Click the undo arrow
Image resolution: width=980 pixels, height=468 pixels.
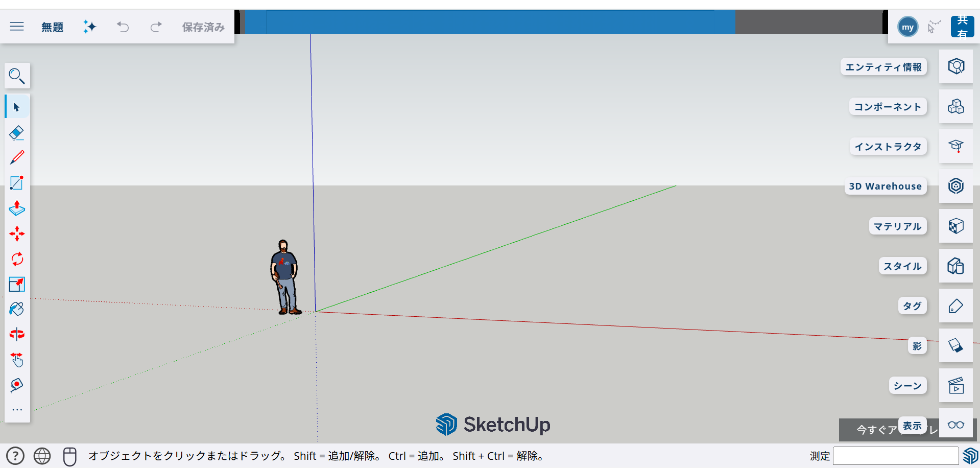tap(123, 27)
